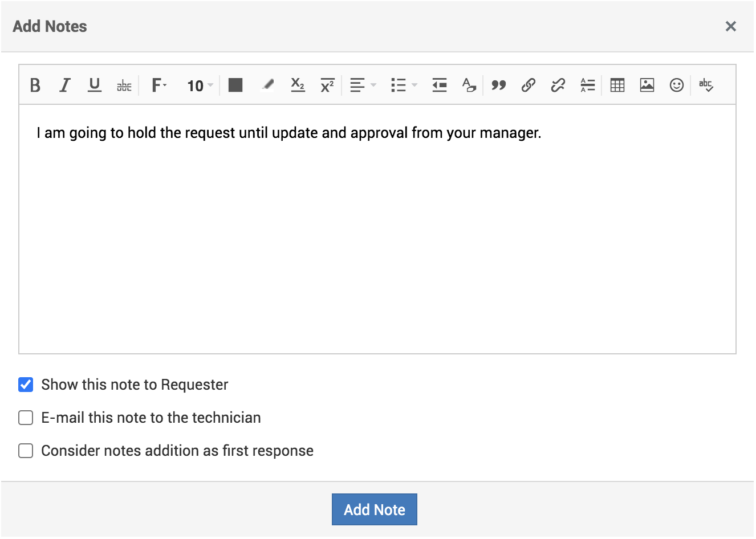Insert a table into the note
Image resolution: width=756 pixels, height=539 pixels.
(617, 85)
